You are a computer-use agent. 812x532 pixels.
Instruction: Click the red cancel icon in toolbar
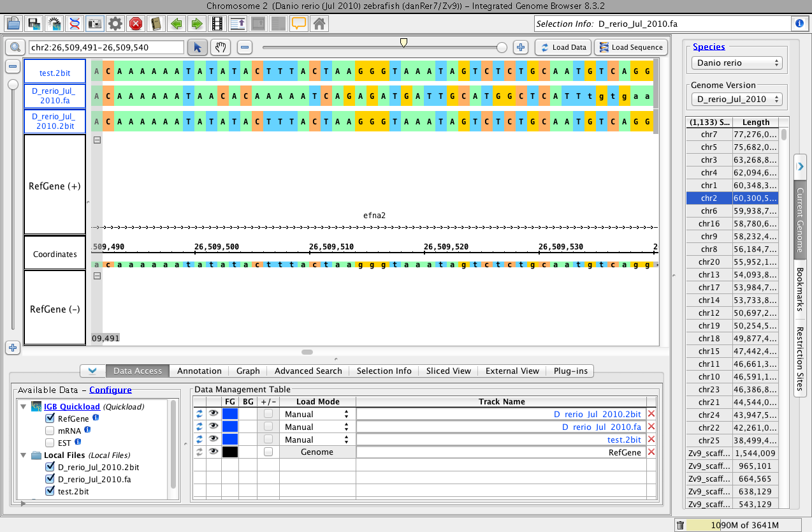pos(136,24)
